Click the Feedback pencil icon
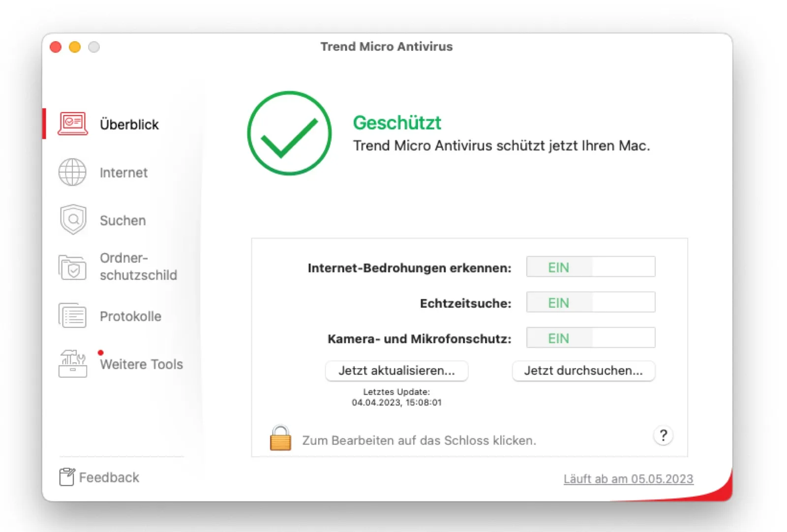 pos(66,475)
